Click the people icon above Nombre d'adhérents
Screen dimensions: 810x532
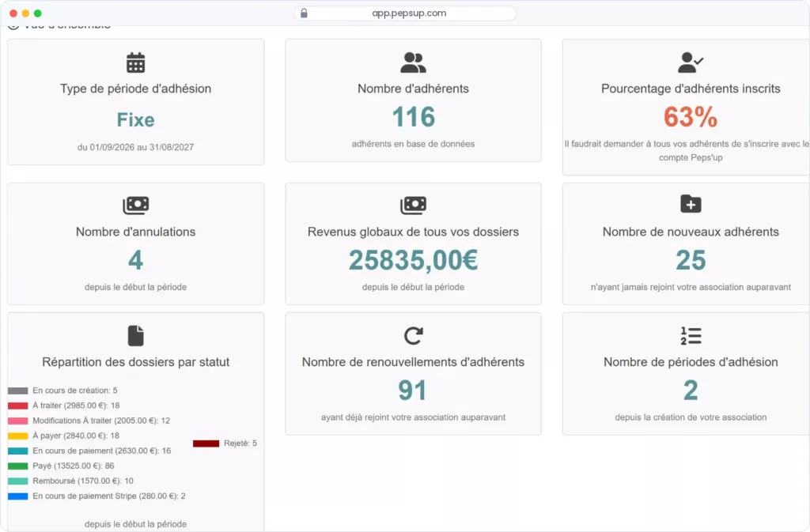(413, 62)
